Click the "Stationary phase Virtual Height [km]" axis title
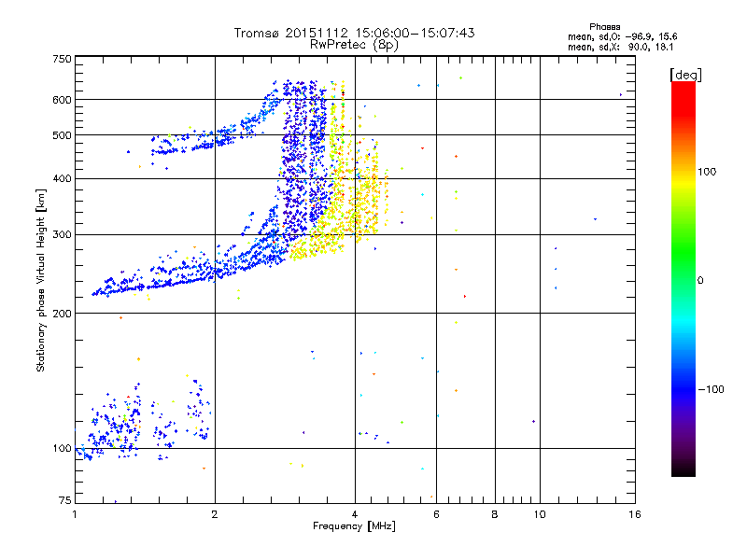Screen dimensions: 747x560 point(40,281)
